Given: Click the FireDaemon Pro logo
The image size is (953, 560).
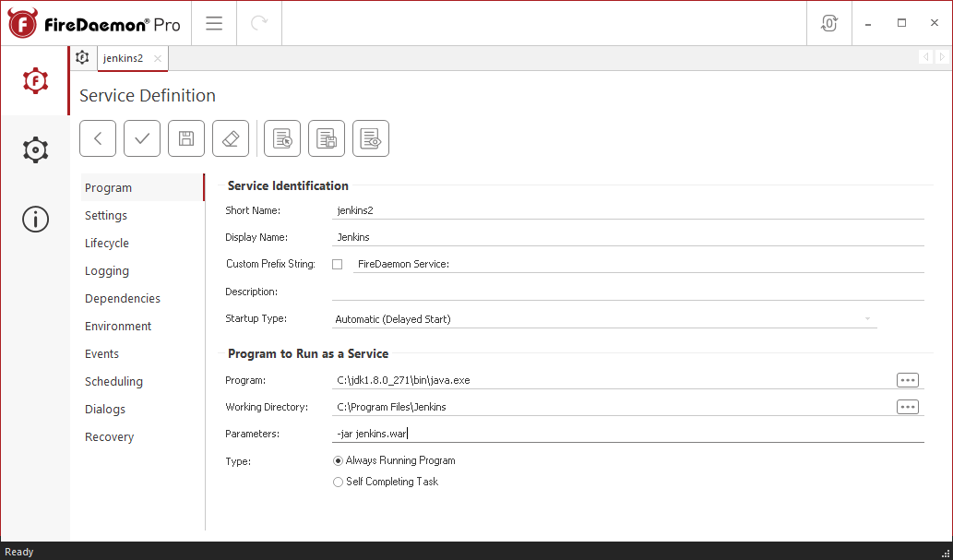Looking at the screenshot, I should pyautogui.click(x=94, y=24).
